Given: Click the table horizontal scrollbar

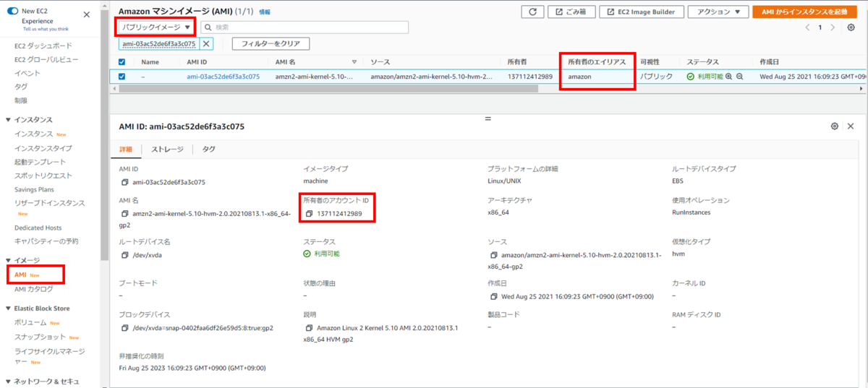Looking at the screenshot, I should [x=328, y=88].
